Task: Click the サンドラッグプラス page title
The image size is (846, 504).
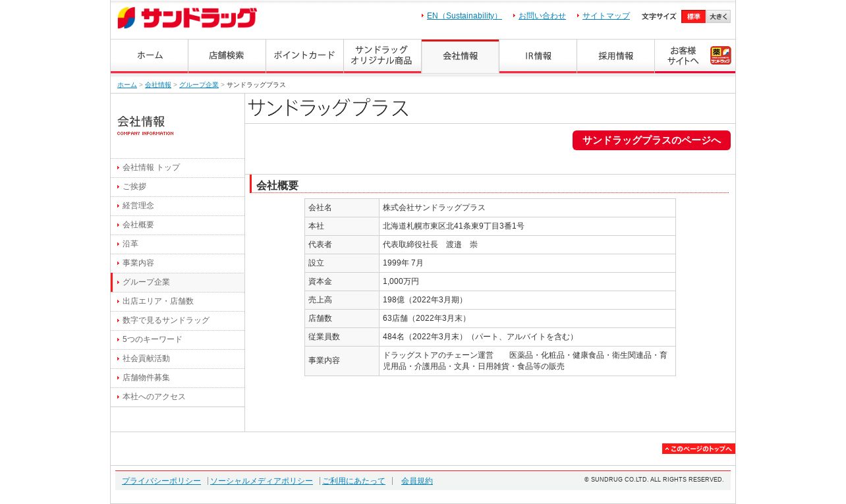Action: click(x=329, y=108)
